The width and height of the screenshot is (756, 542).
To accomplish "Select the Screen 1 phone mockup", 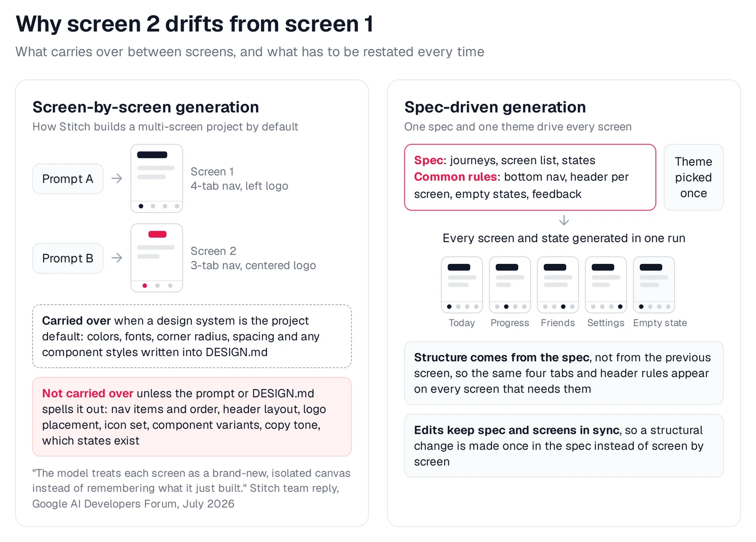I will pos(157,178).
